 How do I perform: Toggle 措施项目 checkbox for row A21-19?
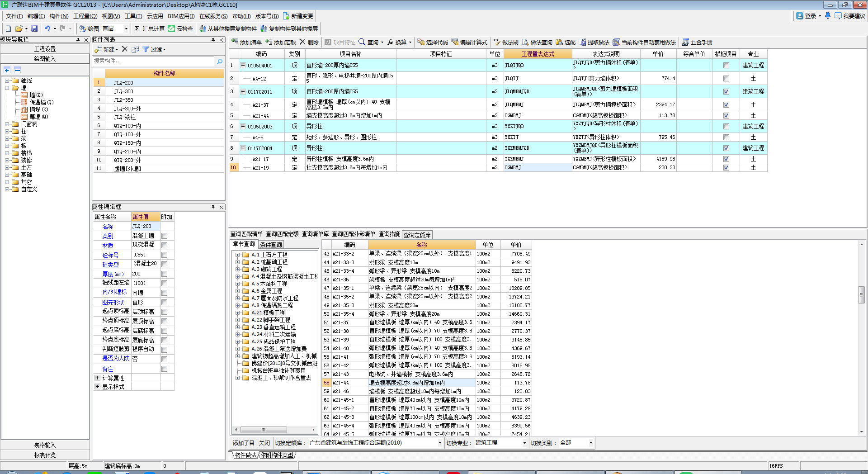coord(726,167)
